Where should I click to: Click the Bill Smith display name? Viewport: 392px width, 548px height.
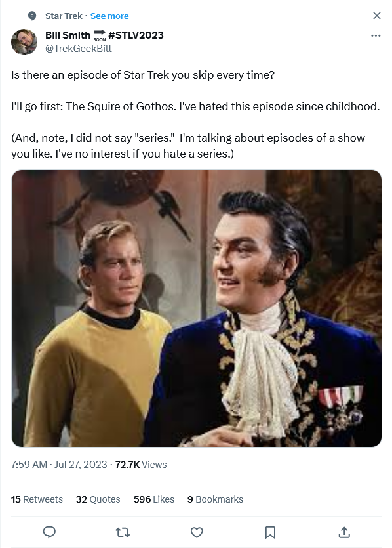tap(68, 35)
